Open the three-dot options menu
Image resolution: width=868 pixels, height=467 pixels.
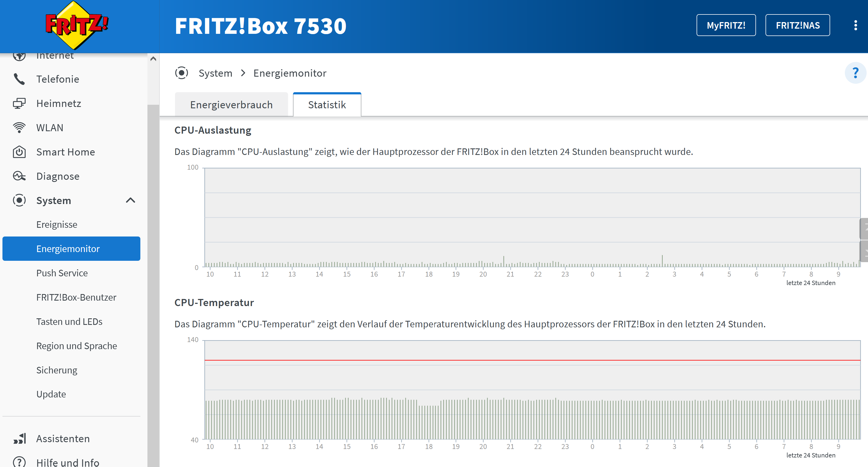pyautogui.click(x=855, y=25)
